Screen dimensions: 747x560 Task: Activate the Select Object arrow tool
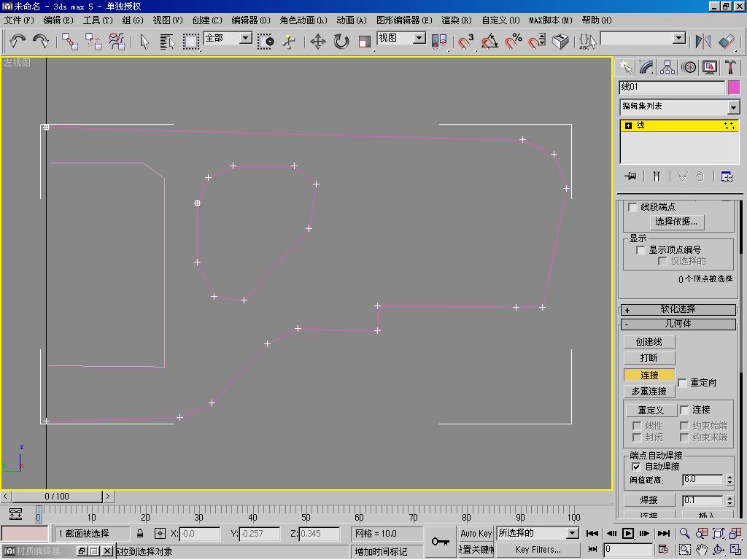[145, 42]
